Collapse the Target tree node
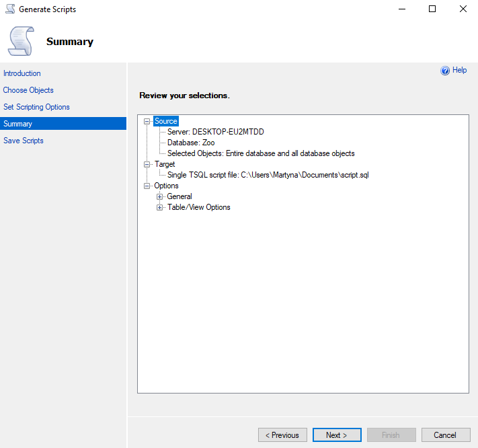Image resolution: width=478 pixels, height=448 pixels. (x=147, y=164)
